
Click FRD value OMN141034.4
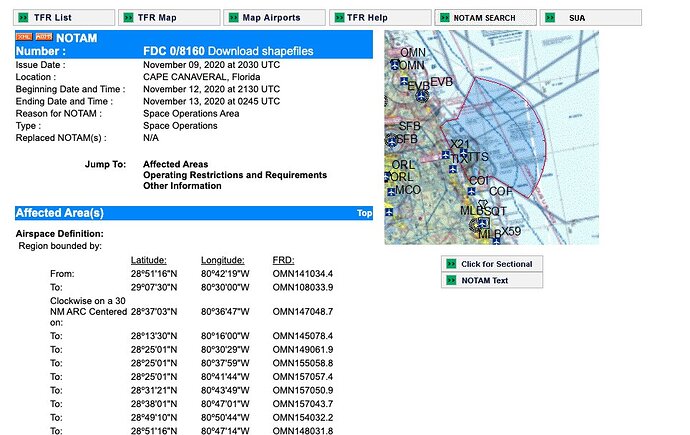point(303,274)
